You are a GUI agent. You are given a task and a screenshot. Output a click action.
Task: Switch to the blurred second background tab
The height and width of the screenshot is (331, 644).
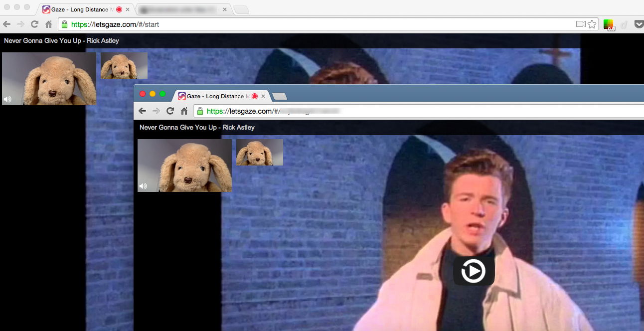click(182, 9)
